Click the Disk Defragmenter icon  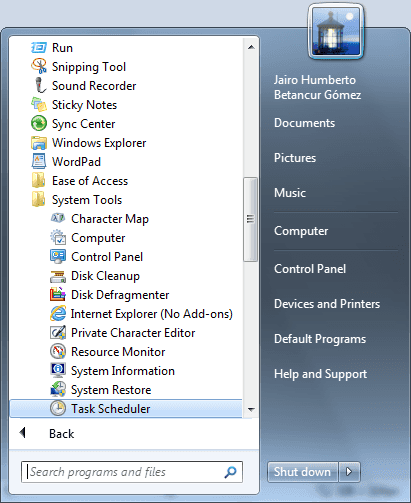(58, 294)
